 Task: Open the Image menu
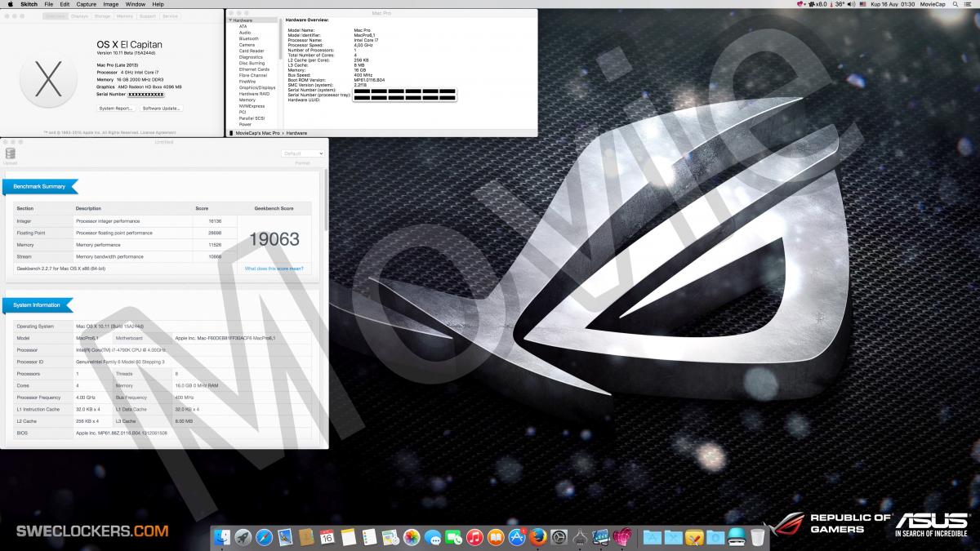tap(111, 4)
